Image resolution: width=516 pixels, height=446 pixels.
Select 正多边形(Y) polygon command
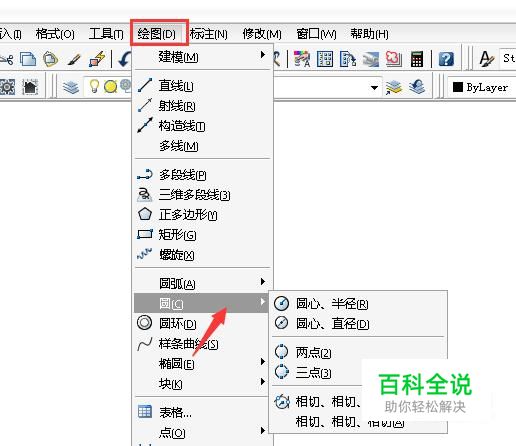pos(202,215)
